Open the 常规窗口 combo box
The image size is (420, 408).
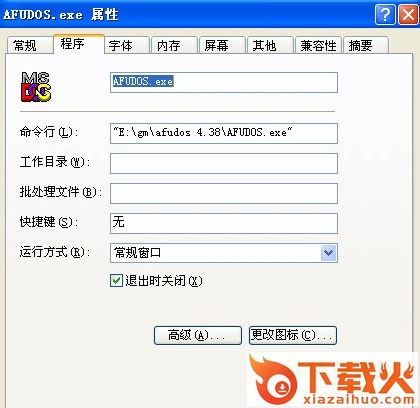[224, 253]
